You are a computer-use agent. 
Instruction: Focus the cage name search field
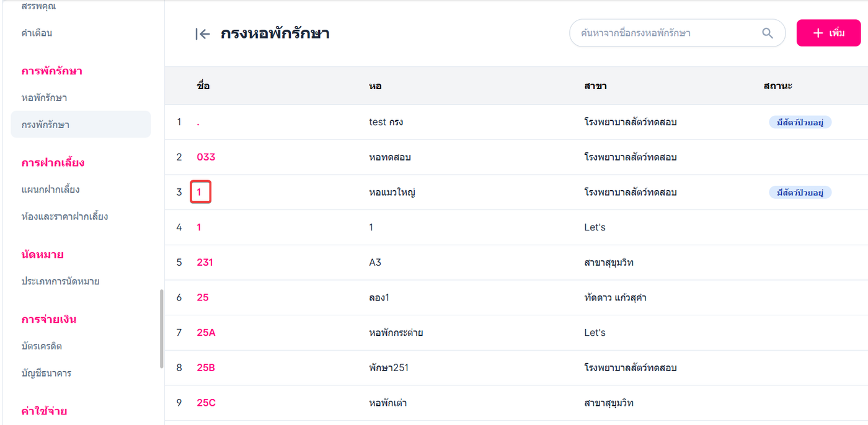pyautogui.click(x=666, y=33)
